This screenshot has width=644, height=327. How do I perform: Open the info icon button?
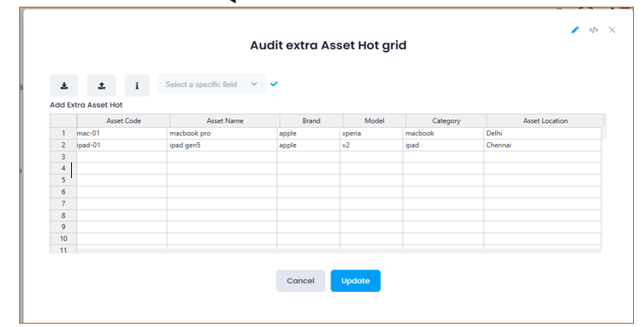click(137, 85)
